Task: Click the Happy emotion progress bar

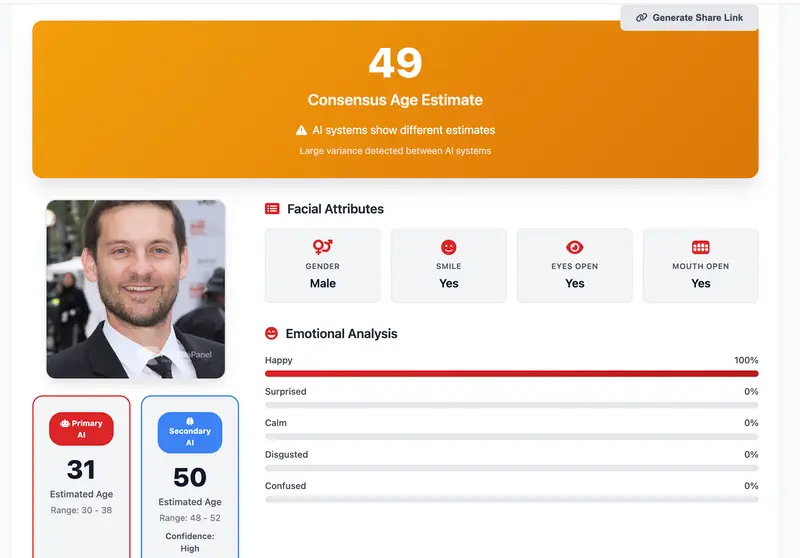Action: (511, 373)
